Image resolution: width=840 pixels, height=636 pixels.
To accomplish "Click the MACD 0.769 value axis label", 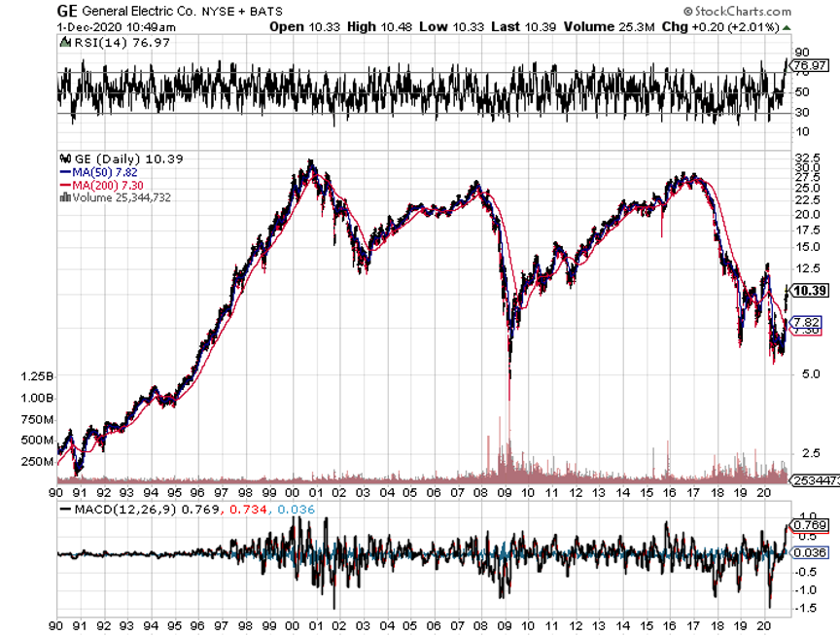I will click(809, 526).
